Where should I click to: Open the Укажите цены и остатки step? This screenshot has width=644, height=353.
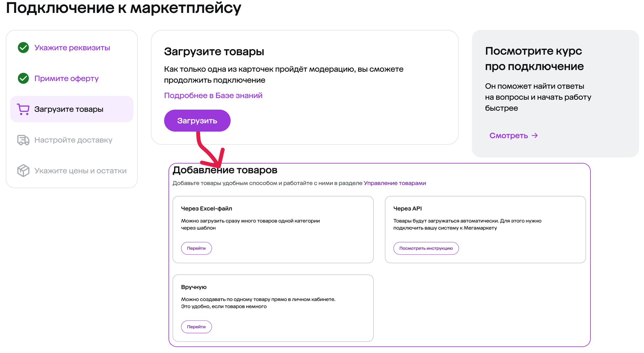click(x=80, y=171)
